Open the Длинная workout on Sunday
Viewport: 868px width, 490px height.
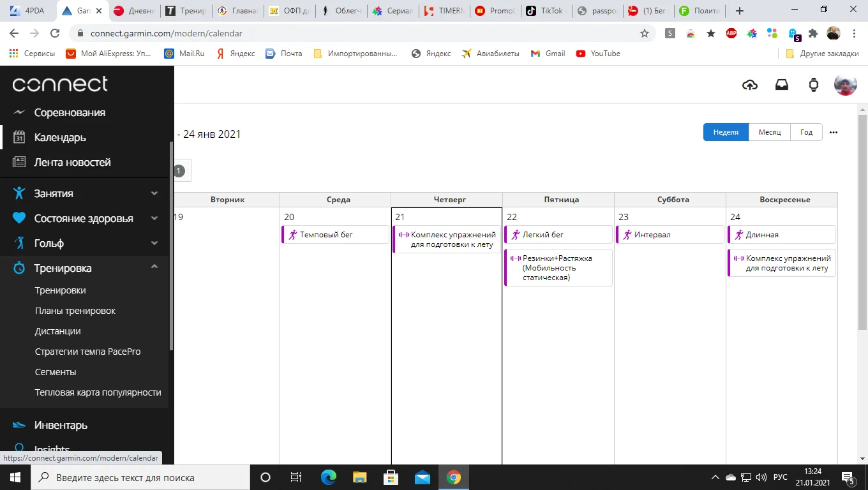782,235
